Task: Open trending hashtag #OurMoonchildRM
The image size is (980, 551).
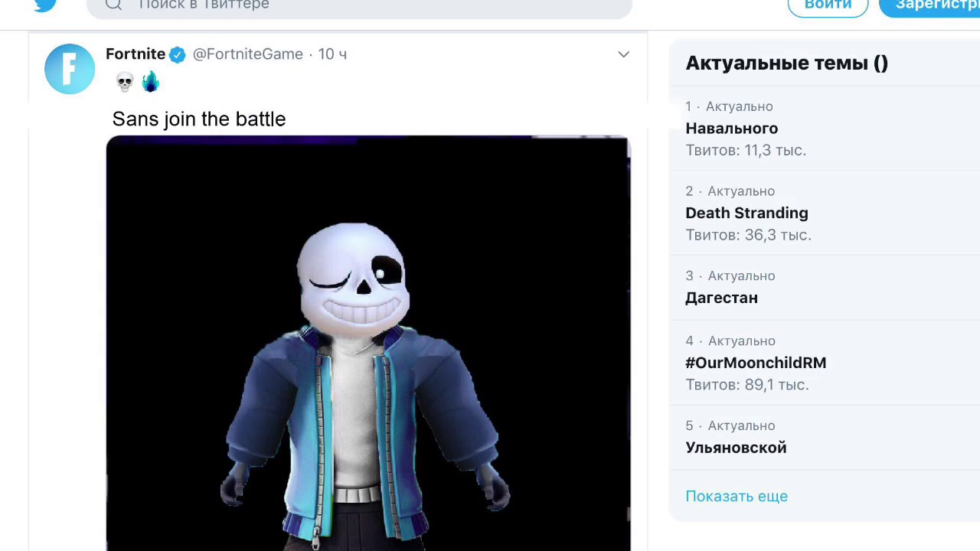Action: click(756, 363)
